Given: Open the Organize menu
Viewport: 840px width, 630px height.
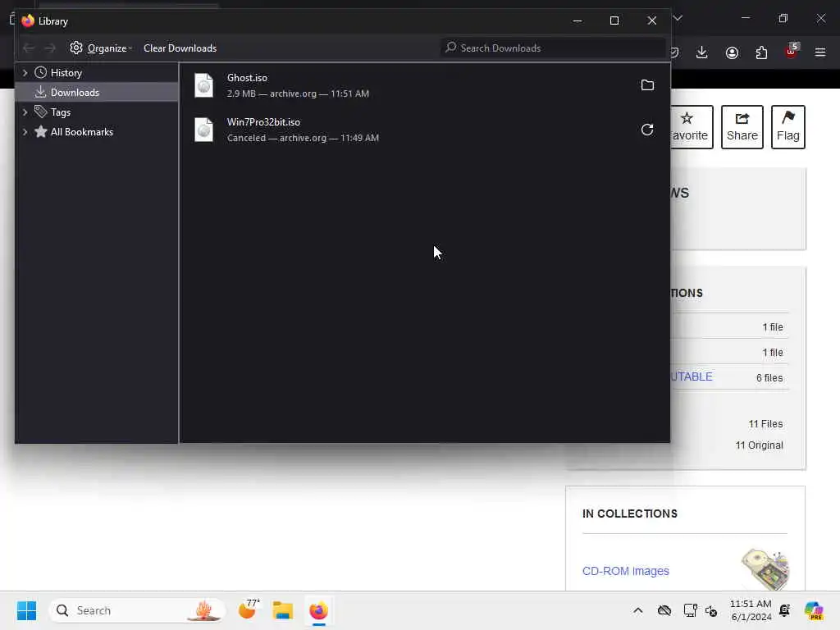Looking at the screenshot, I should pyautogui.click(x=101, y=48).
